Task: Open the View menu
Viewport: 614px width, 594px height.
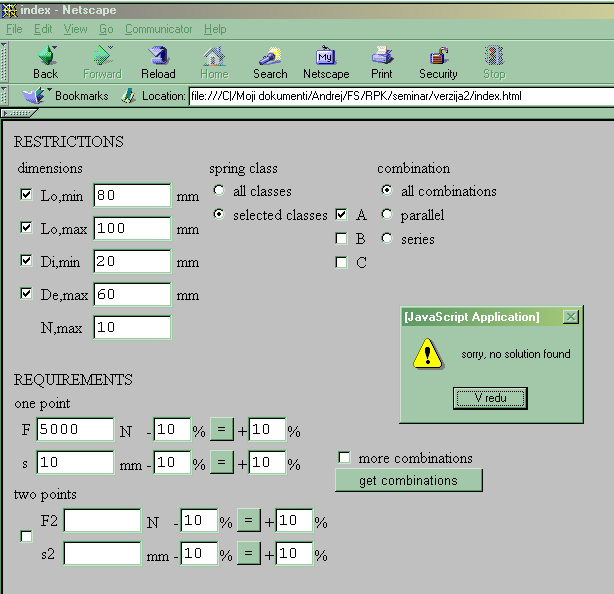Action: tap(76, 29)
